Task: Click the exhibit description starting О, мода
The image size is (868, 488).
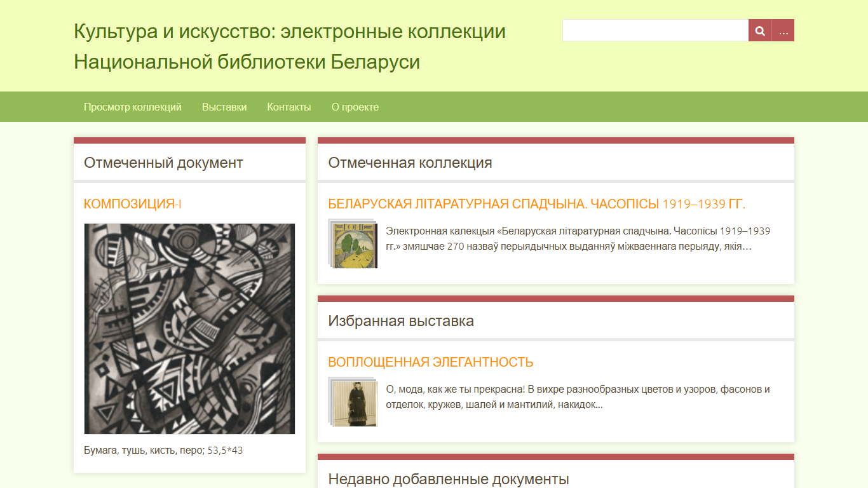Action: coord(578,396)
